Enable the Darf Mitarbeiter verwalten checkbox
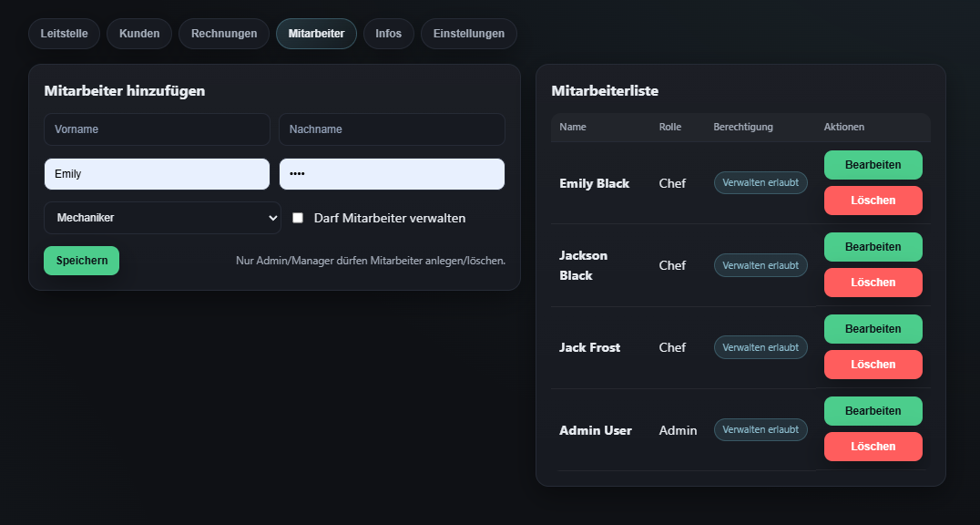 tap(298, 218)
